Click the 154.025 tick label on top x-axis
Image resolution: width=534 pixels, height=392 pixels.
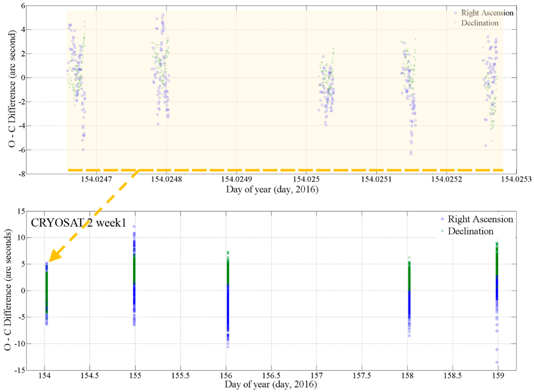click(x=306, y=179)
